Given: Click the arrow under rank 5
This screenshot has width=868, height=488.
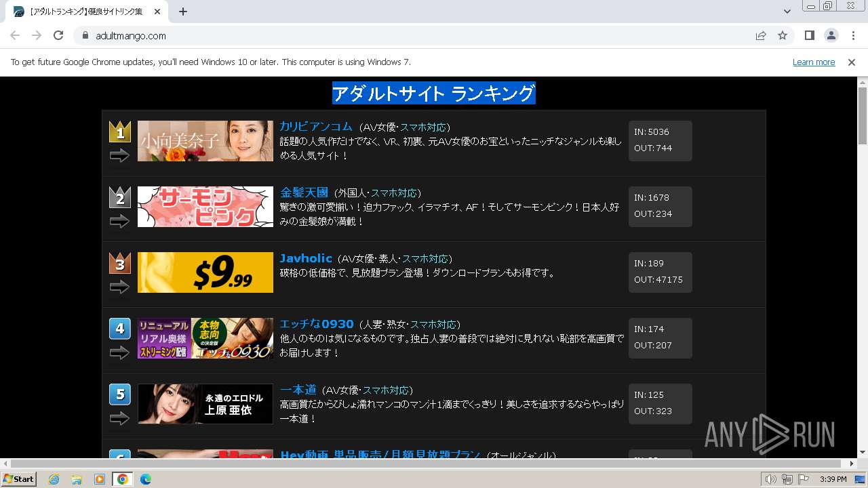Looking at the screenshot, I should (119, 419).
